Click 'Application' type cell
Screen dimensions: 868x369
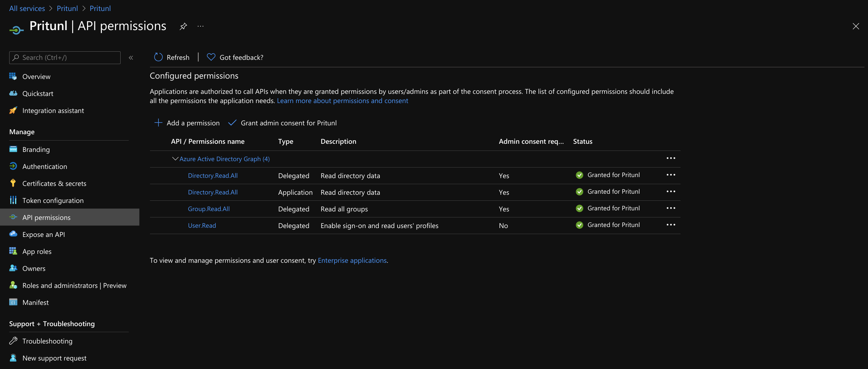click(x=295, y=192)
